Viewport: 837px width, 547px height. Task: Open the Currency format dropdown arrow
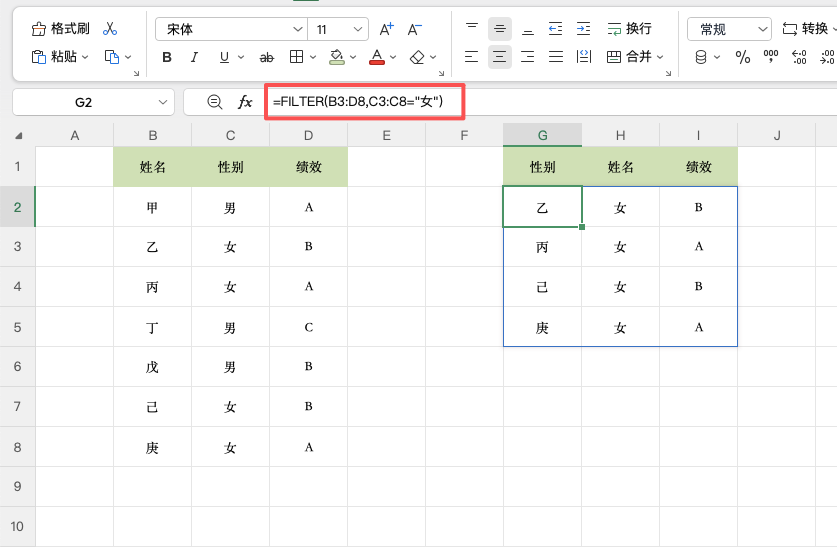pyautogui.click(x=717, y=57)
